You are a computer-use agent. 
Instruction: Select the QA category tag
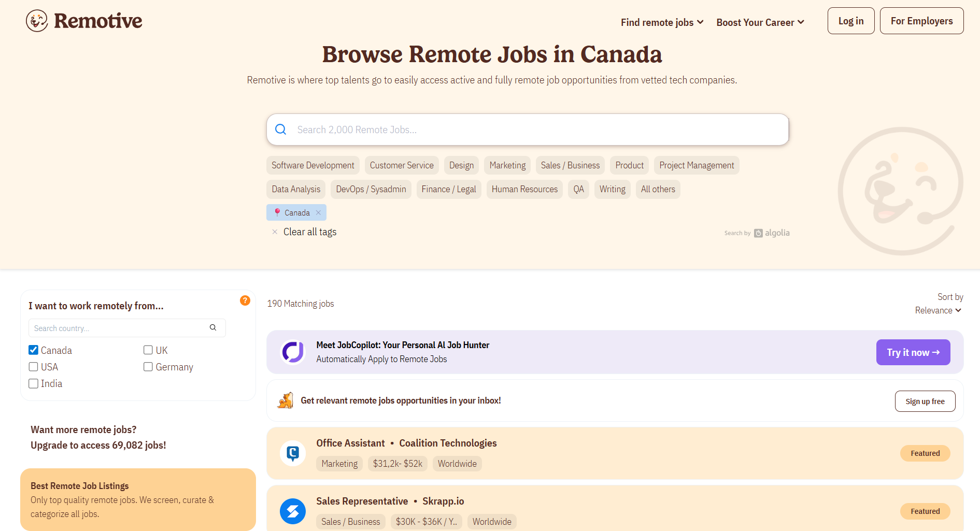tap(578, 189)
